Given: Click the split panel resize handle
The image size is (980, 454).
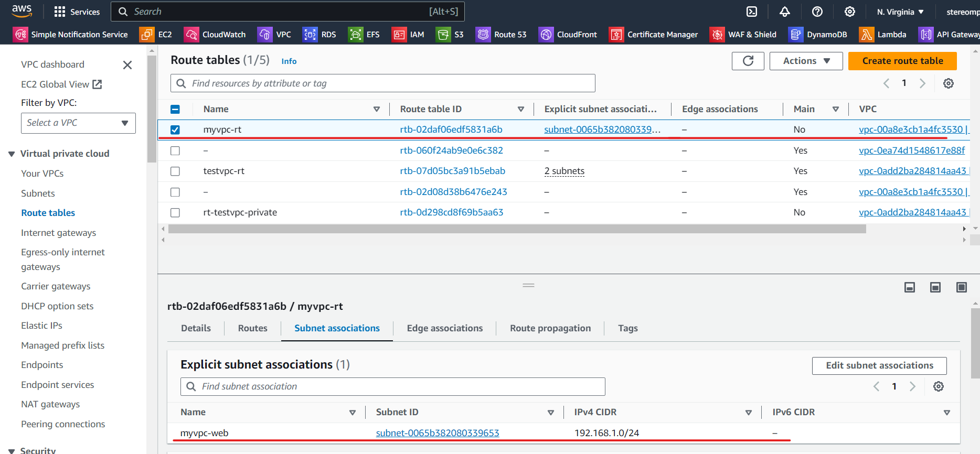Looking at the screenshot, I should 528,285.
